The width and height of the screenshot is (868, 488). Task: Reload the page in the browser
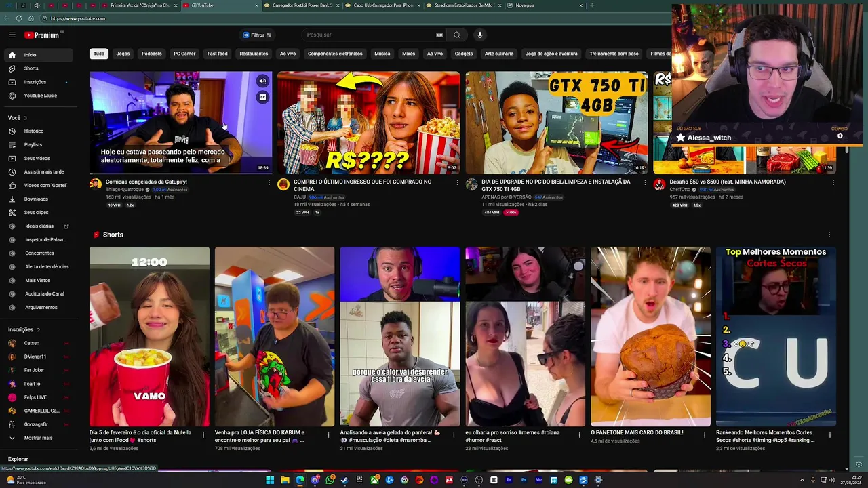[x=18, y=18]
